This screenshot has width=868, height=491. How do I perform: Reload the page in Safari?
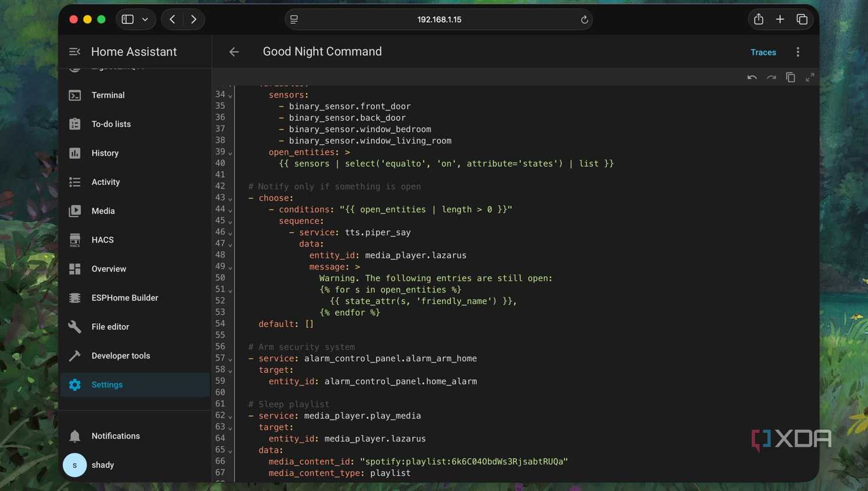point(584,20)
